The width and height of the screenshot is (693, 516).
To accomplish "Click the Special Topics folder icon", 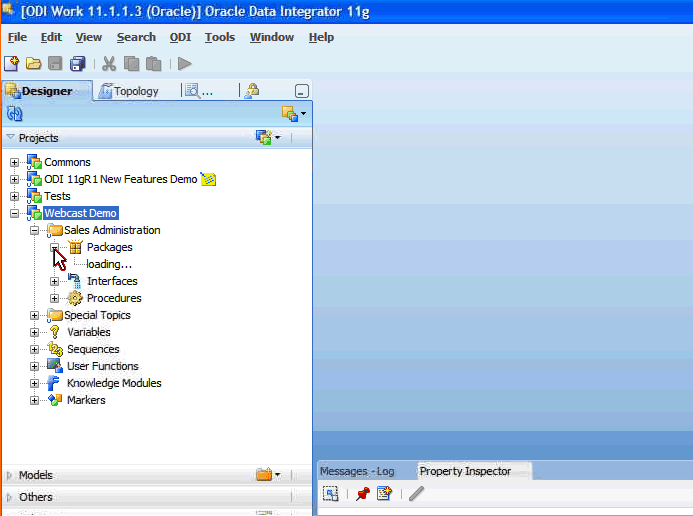I will pyautogui.click(x=55, y=315).
